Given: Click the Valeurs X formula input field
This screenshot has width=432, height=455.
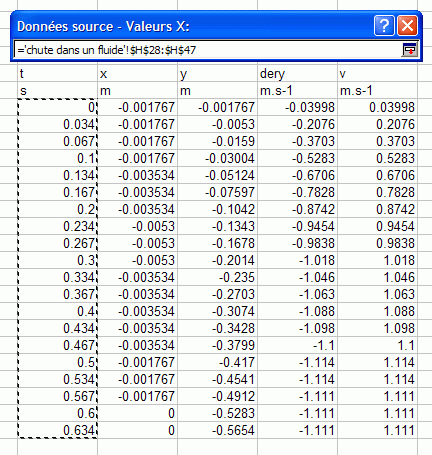Looking at the screenshot, I should click(208, 50).
